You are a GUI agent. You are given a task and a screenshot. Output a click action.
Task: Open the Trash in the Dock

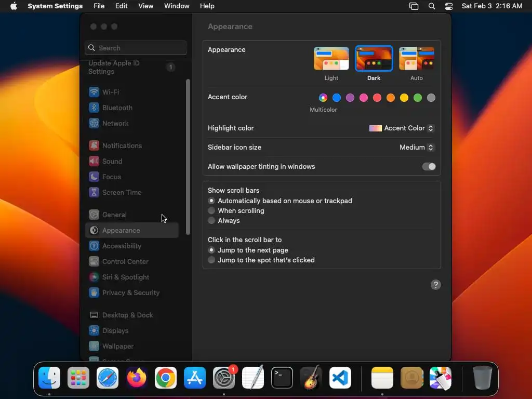(483, 378)
